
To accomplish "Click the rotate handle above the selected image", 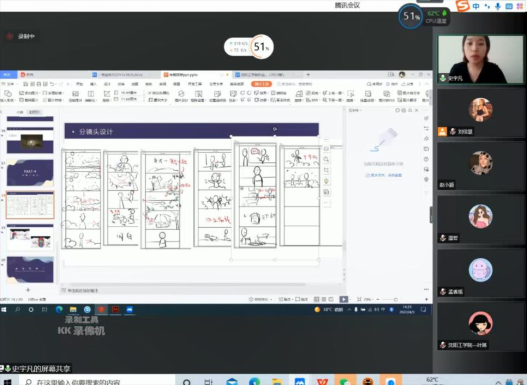I will click(x=275, y=129).
